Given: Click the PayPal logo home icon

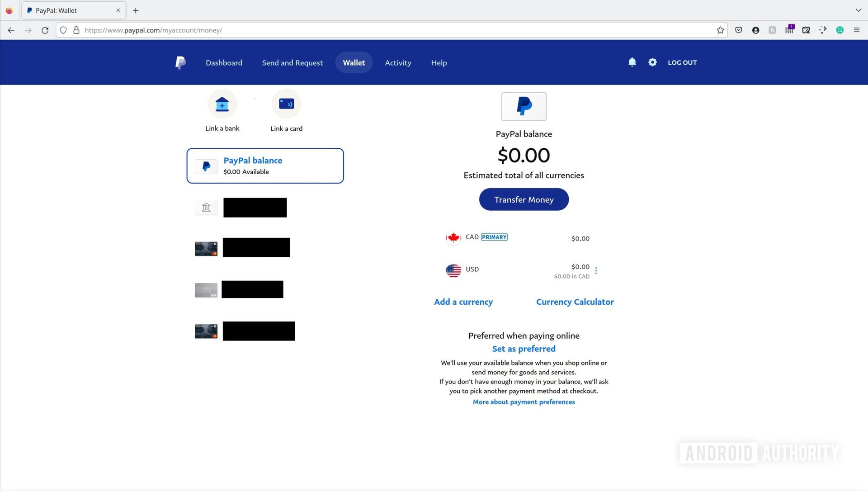Looking at the screenshot, I should 180,62.
